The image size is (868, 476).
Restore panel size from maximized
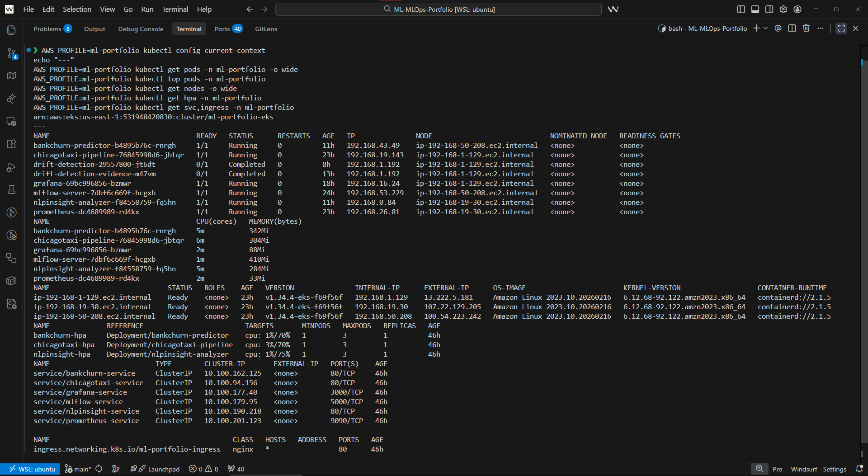click(841, 28)
